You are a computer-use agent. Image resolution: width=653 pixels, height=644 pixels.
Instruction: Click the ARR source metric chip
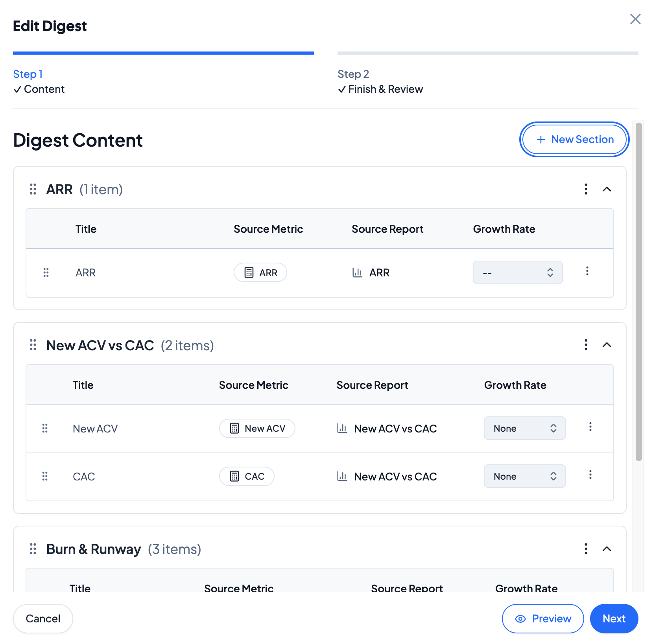tap(260, 272)
